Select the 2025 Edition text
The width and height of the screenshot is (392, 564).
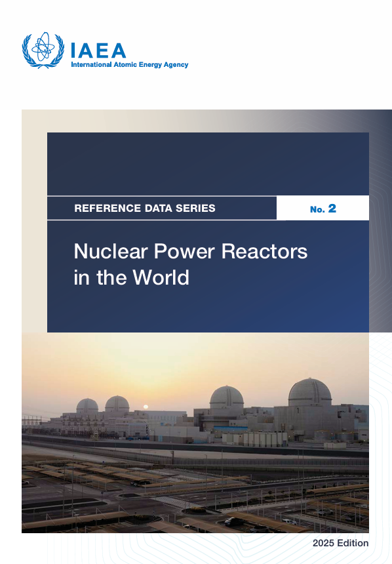(x=340, y=543)
